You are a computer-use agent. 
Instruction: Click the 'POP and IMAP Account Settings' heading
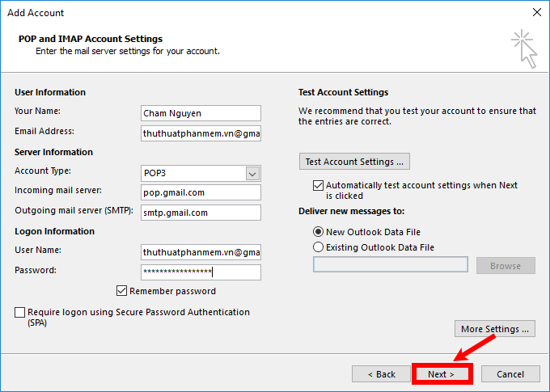tap(91, 39)
